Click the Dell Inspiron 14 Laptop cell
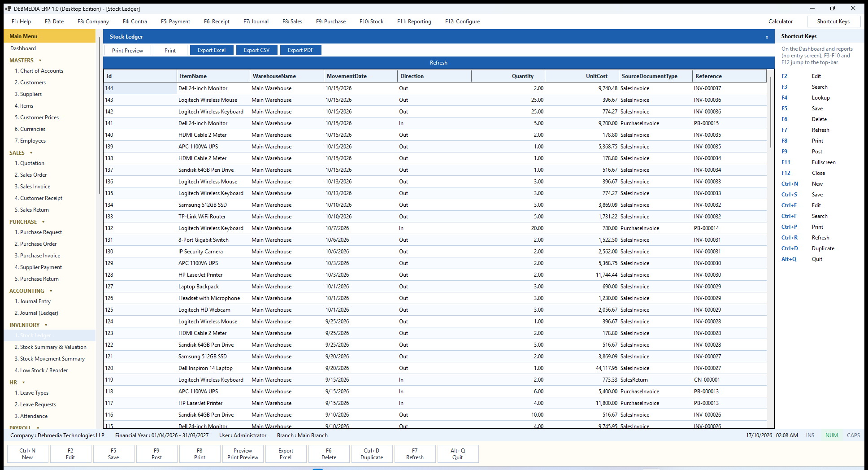Viewport: 868px width, 470px height. 213,368
